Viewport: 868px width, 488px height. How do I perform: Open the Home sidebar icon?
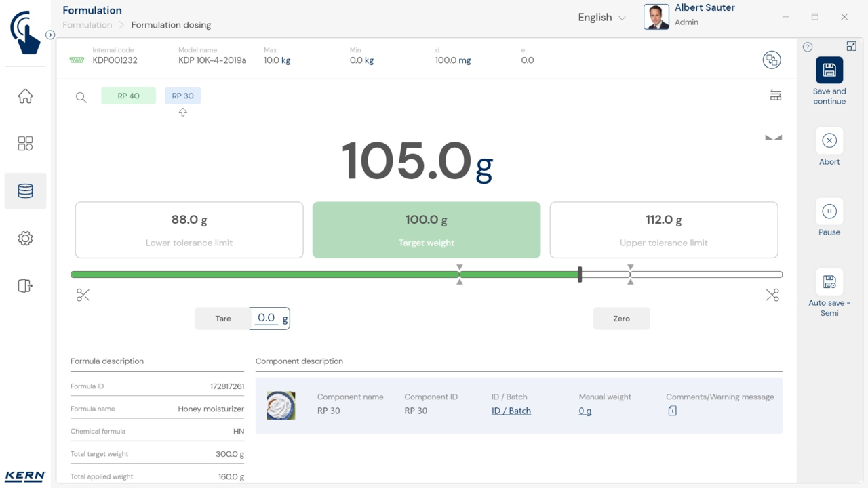25,96
